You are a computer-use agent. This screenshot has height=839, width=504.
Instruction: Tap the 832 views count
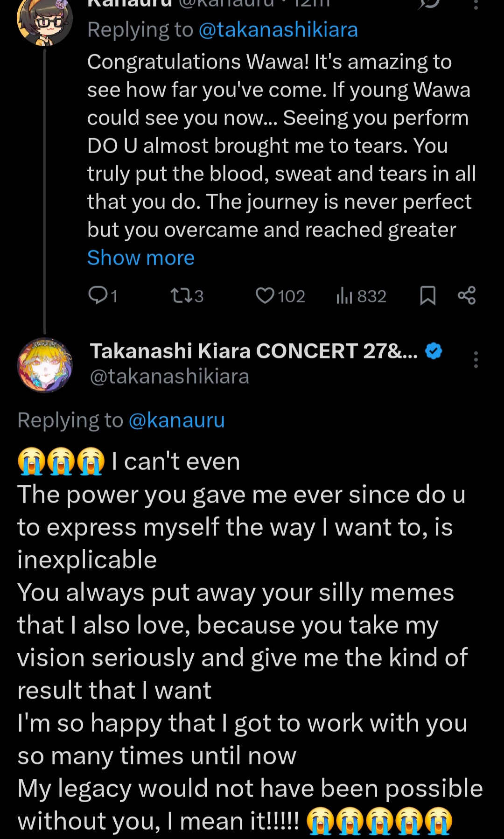[371, 296]
